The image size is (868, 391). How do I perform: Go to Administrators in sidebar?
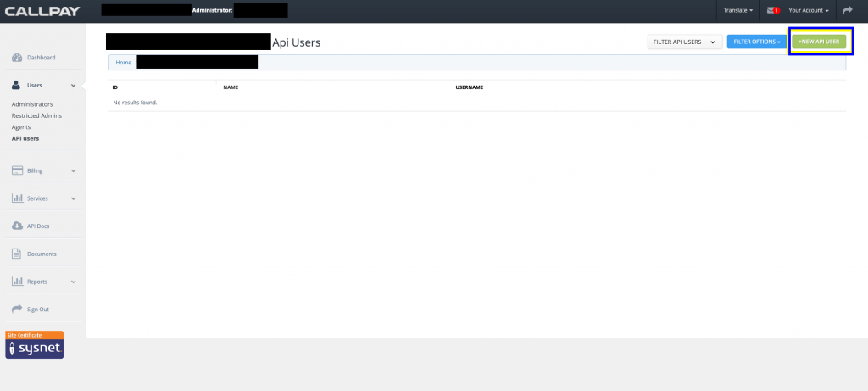[32, 104]
